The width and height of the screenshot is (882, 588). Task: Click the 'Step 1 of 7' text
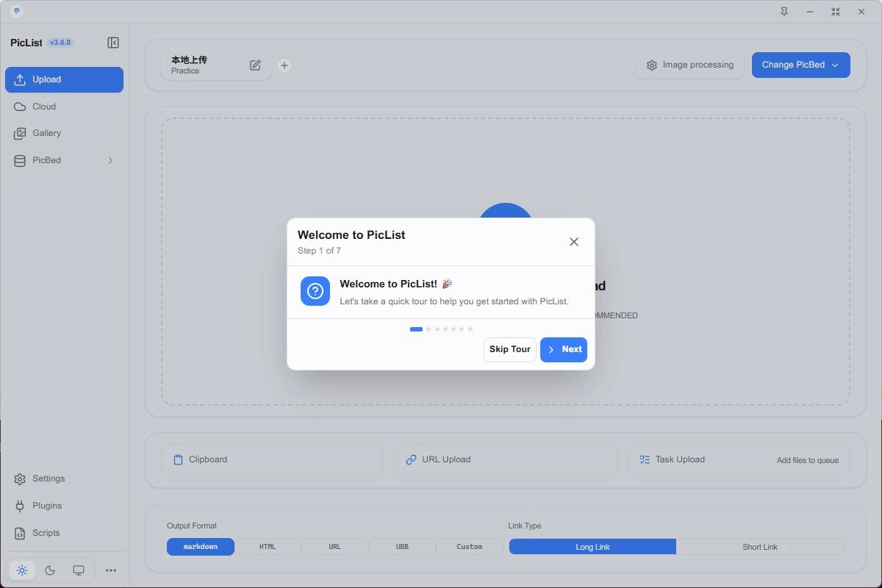coord(319,251)
